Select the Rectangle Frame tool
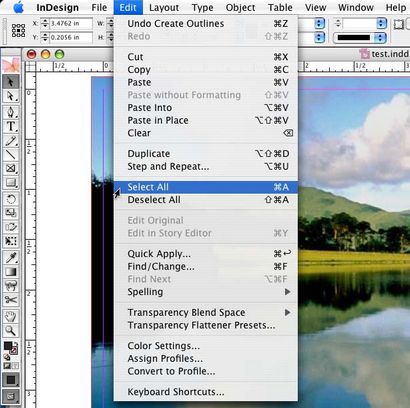410x408 pixels. click(11, 169)
